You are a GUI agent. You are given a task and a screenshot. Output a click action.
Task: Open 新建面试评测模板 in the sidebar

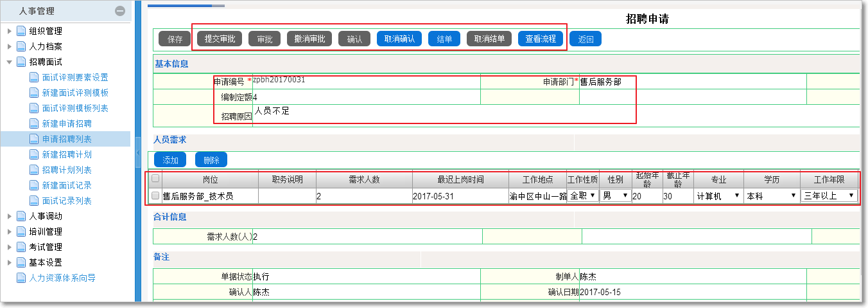(75, 93)
